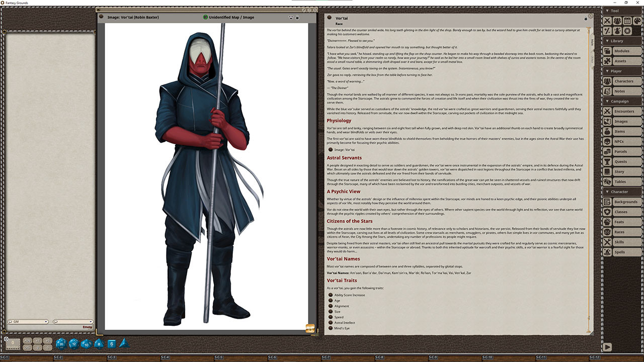The width and height of the screenshot is (644, 362).
Task: Toggle the player preview face icon on the image window
Action: (291, 17)
